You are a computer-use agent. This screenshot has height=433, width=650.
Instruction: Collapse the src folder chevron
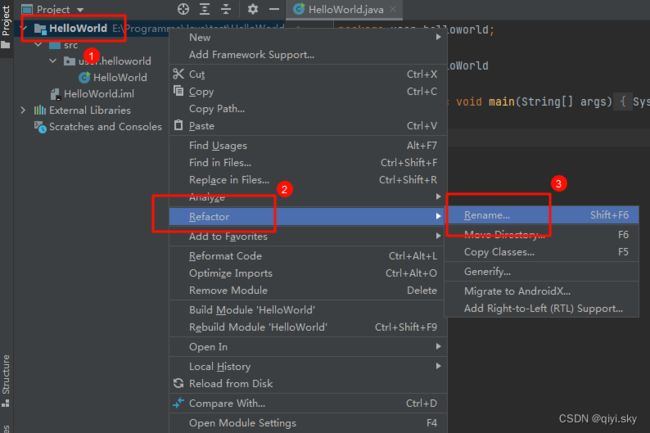click(38, 44)
